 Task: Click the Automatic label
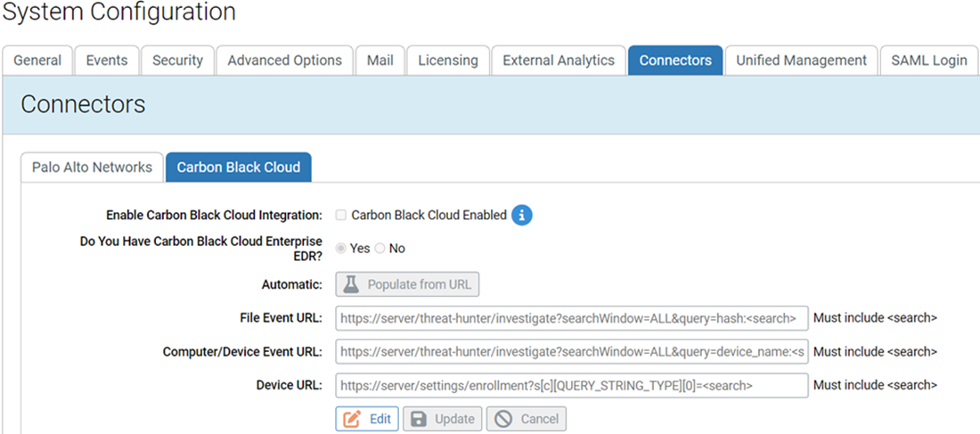pyautogui.click(x=292, y=284)
